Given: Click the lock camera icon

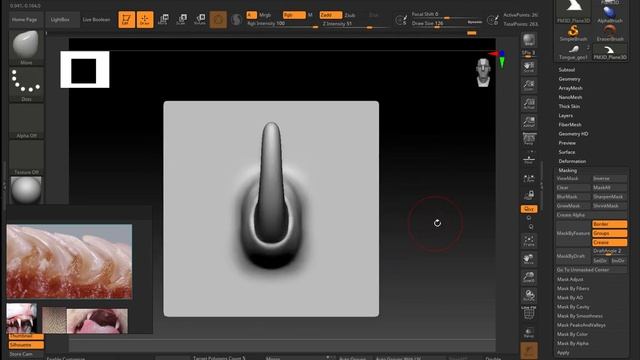Looking at the screenshot, I should (x=529, y=195).
